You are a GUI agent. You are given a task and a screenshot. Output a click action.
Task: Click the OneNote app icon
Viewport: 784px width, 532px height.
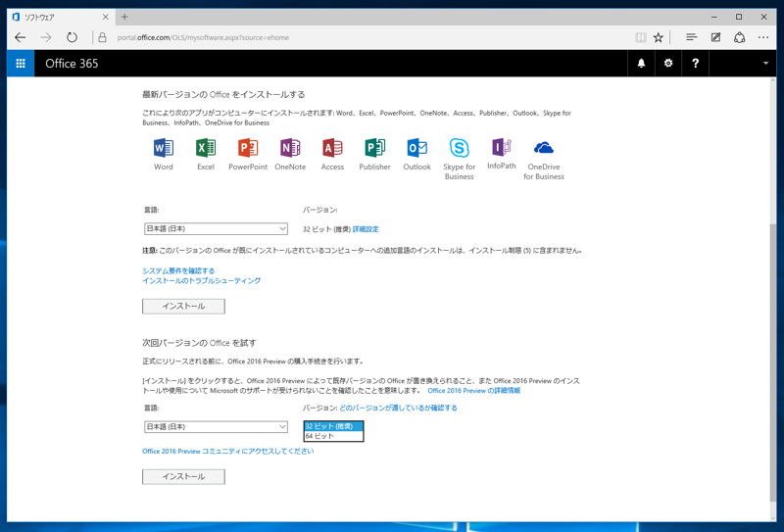coord(290,148)
